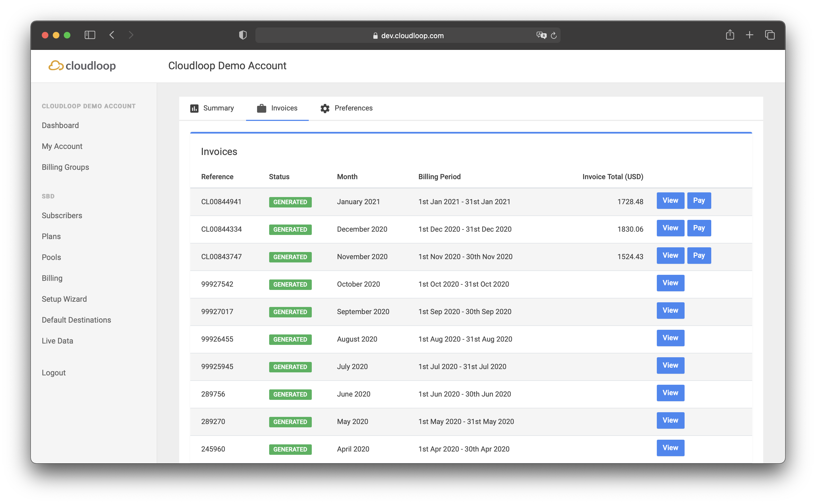816x504 pixels.
Task: Reload the page with refresh icon
Action: pyautogui.click(x=553, y=35)
